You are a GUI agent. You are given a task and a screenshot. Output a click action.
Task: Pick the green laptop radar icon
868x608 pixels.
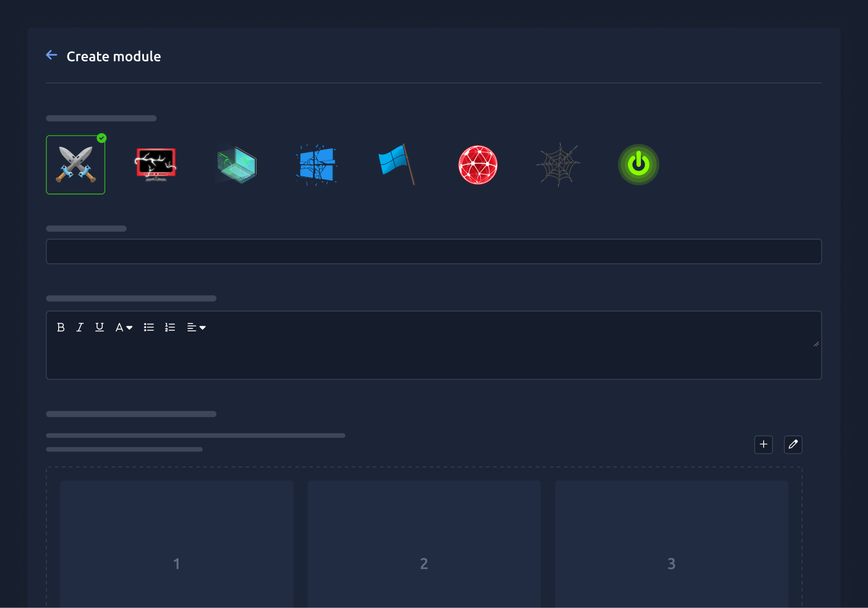point(236,165)
